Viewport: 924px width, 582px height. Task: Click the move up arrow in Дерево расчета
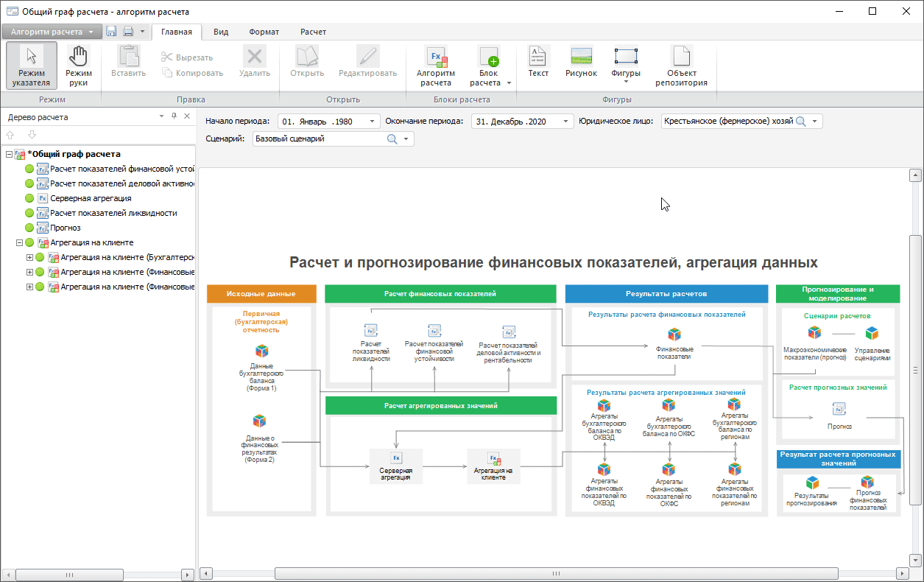pos(10,135)
